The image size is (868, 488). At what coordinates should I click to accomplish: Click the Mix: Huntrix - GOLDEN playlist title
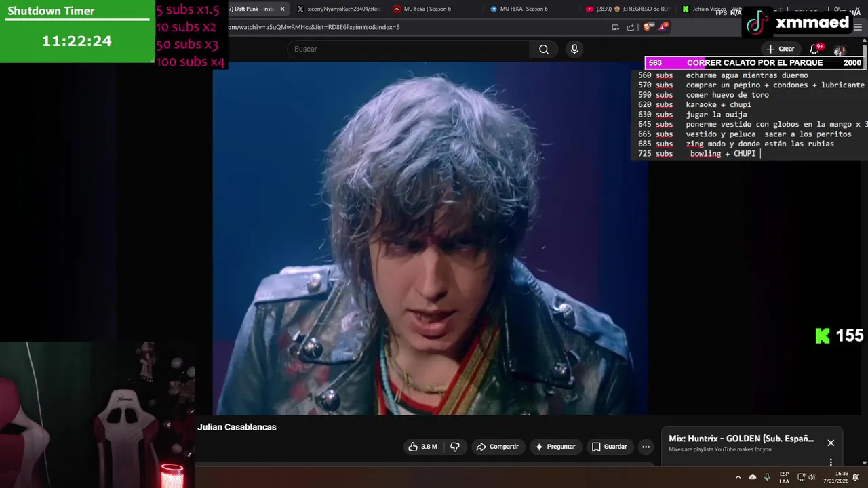click(x=741, y=439)
